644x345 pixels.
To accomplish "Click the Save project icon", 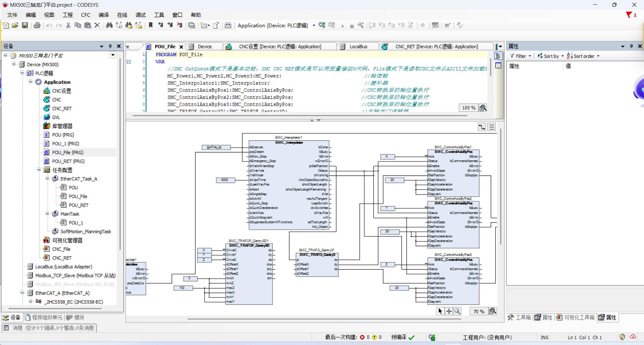I will tap(25, 25).
